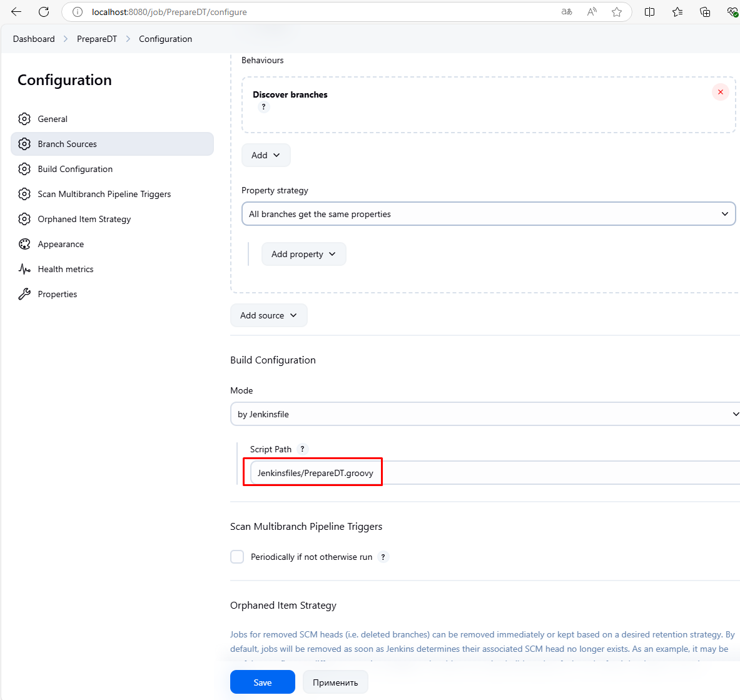
Task: Go to General section in sidebar
Action: [53, 119]
